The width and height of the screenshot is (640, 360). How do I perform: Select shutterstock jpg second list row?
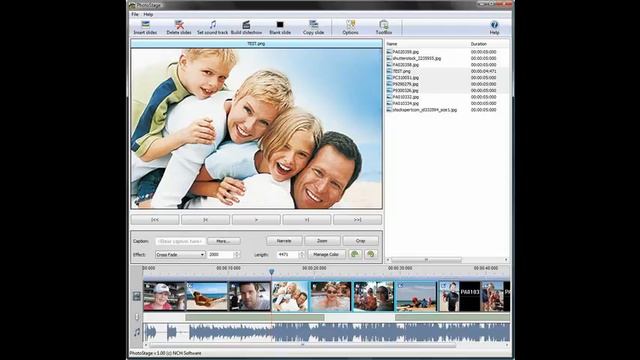(416, 58)
